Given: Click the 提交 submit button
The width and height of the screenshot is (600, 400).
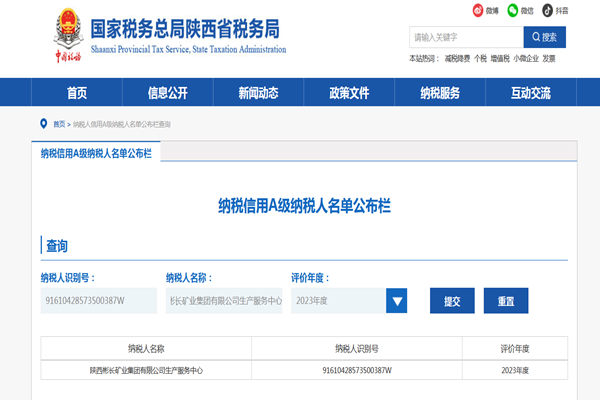Looking at the screenshot, I should (x=452, y=300).
